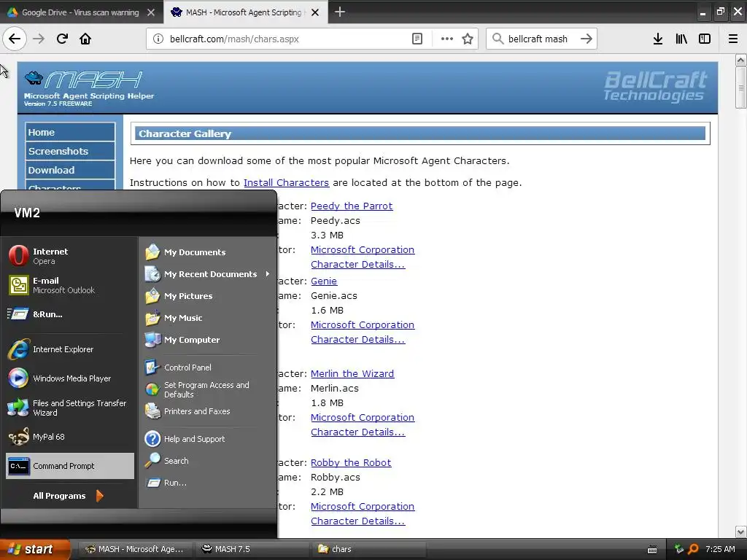Click page scrollbar up arrow
The image size is (747, 560).
(740, 60)
